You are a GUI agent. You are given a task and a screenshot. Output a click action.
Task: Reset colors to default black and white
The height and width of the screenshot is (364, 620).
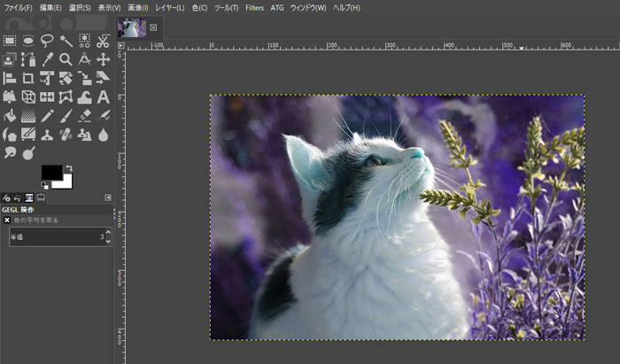click(x=45, y=184)
